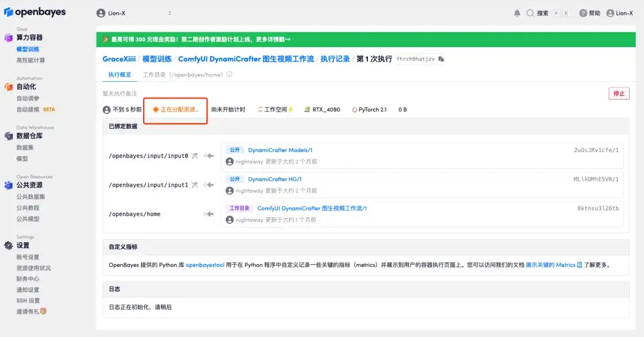Open 自动建模 BETA sidebar item
Screen dimensions: 644x337
click(36, 109)
